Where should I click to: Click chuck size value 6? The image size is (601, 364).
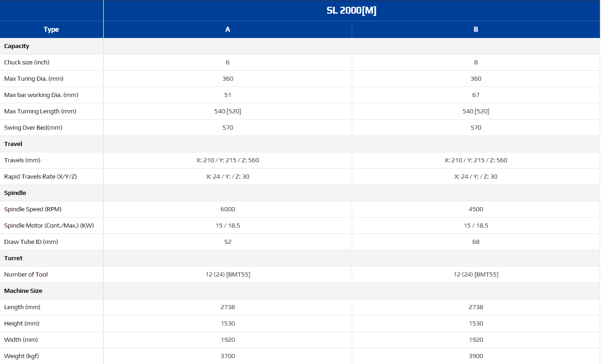click(228, 63)
